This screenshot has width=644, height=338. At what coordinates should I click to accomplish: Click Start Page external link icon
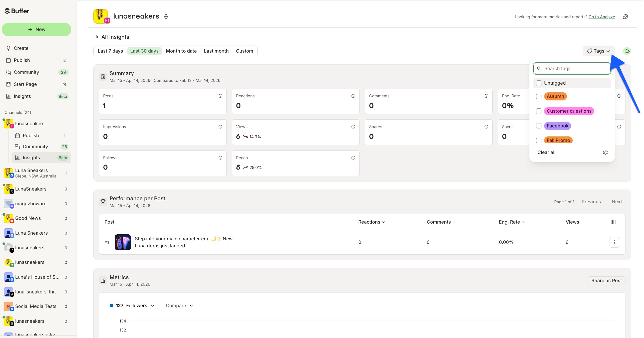click(x=64, y=84)
